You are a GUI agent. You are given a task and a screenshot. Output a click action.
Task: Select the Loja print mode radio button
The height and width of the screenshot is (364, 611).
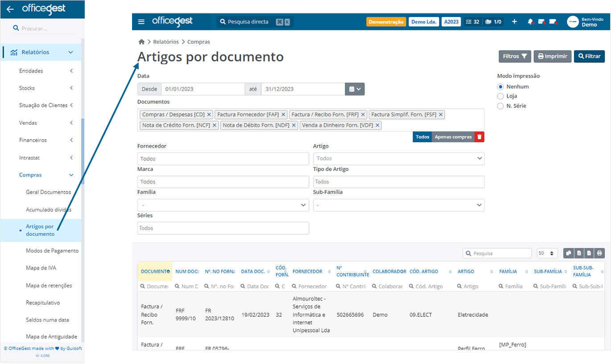pyautogui.click(x=501, y=96)
